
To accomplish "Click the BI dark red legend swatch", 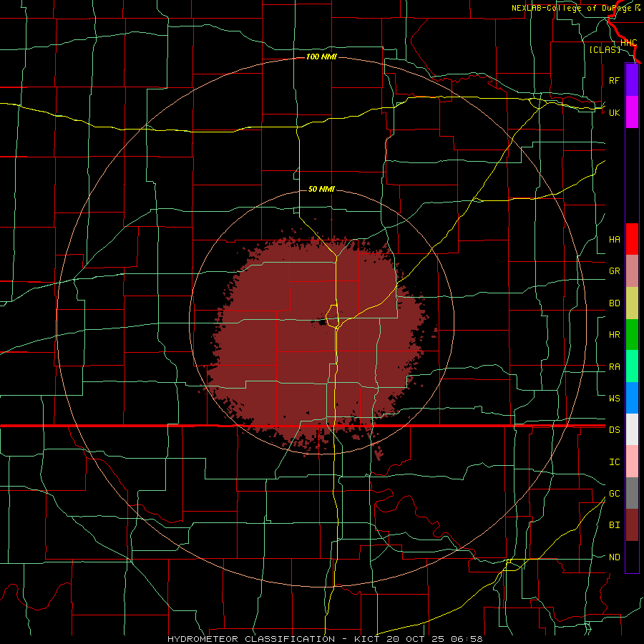I will (x=632, y=525).
